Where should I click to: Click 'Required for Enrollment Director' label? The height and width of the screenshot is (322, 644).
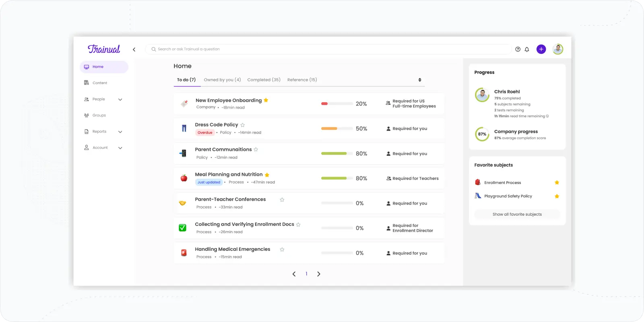tap(413, 228)
